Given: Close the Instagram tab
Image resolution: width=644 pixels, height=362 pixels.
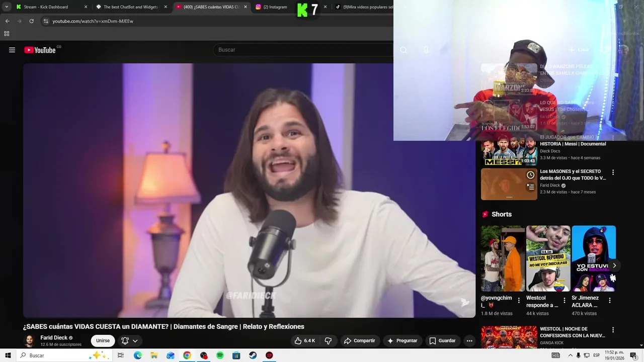Looking at the screenshot, I should 326,7.
